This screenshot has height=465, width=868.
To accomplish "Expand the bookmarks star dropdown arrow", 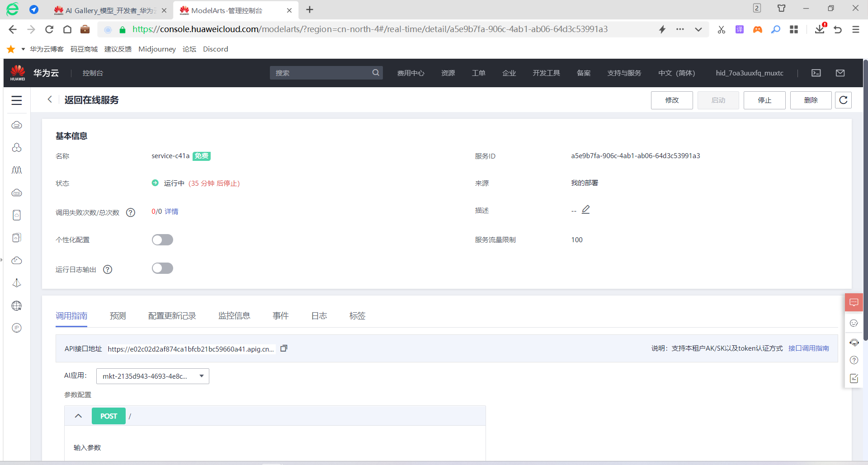I will coord(23,49).
